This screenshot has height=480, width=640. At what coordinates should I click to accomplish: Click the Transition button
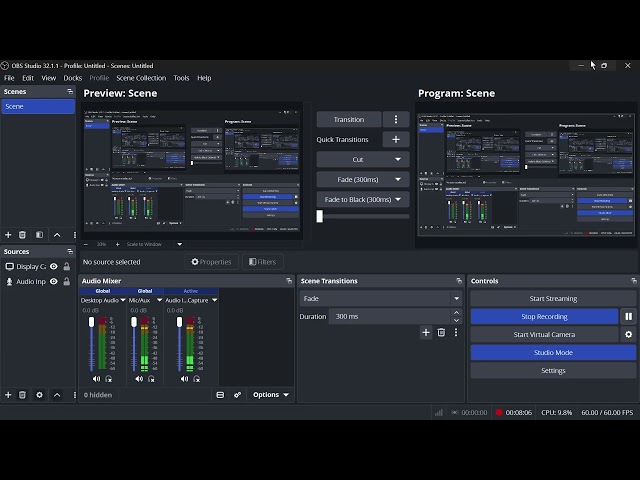349,119
